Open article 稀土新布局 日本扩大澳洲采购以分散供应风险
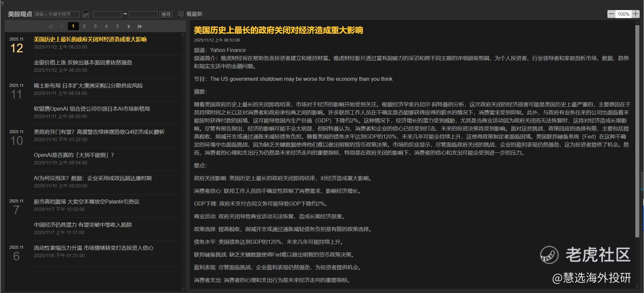 (x=88, y=85)
